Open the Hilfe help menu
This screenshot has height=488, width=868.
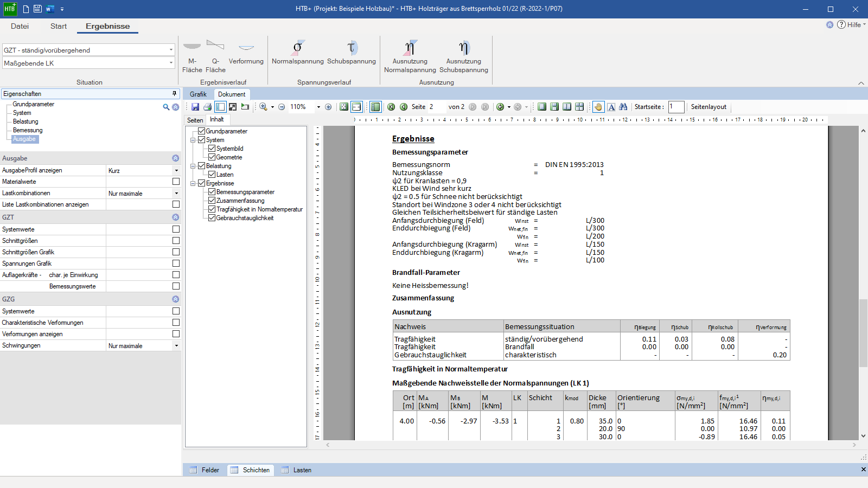(x=851, y=24)
